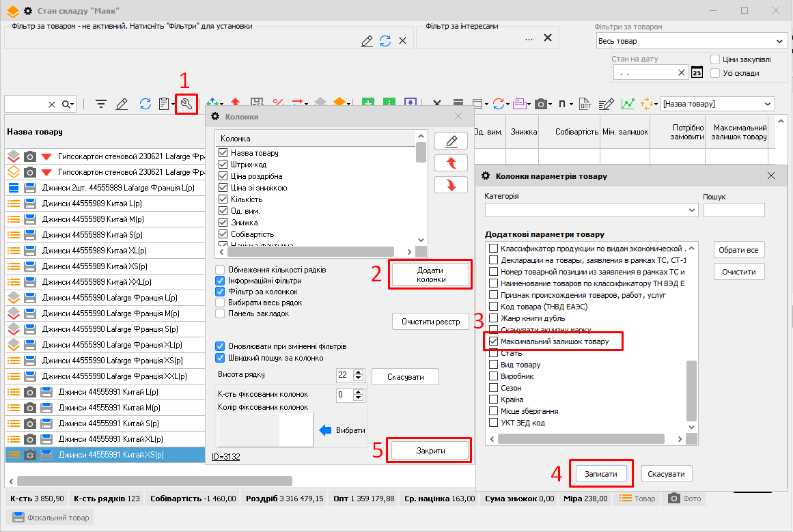This screenshot has width=793, height=532.
Task: Move column down with red down arrow
Action: (451, 184)
